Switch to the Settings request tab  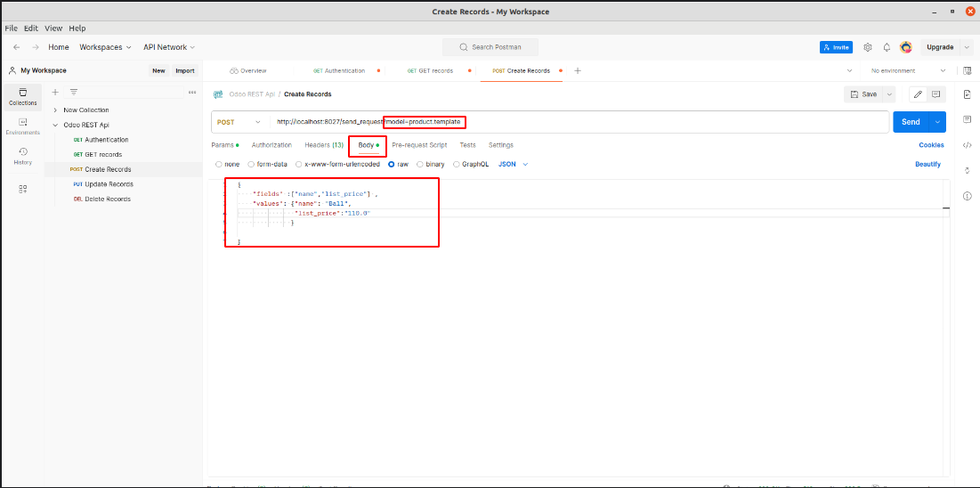[501, 145]
